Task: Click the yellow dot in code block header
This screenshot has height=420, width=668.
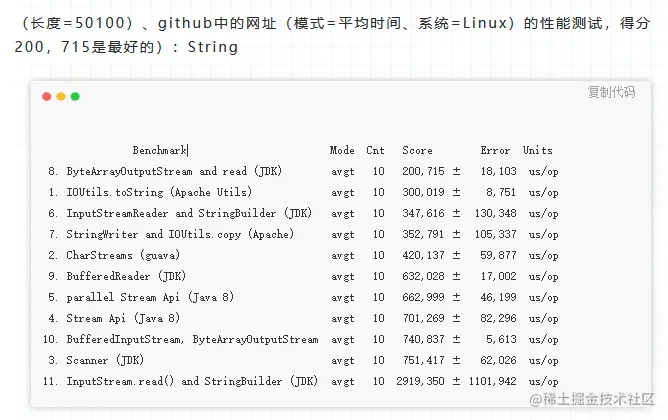Action: point(61,97)
